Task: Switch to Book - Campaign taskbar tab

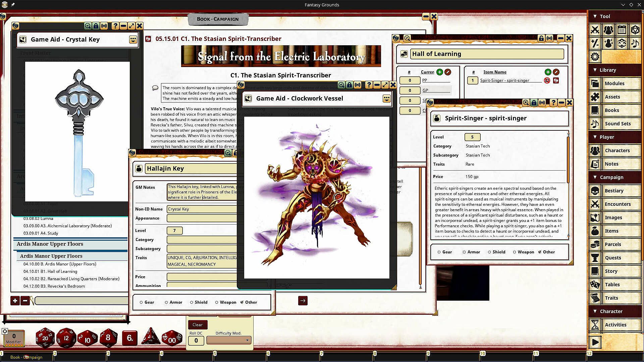Action: tap(26, 357)
